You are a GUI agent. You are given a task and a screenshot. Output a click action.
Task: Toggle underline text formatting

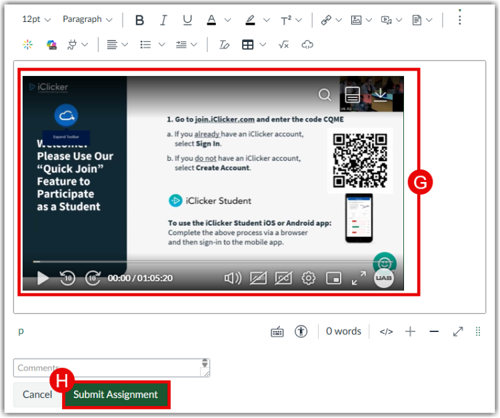[187, 20]
